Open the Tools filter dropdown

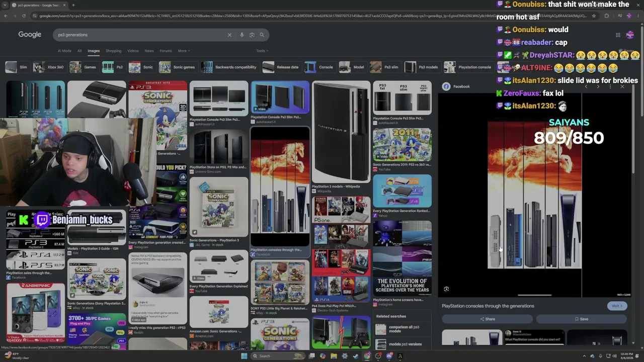click(262, 51)
